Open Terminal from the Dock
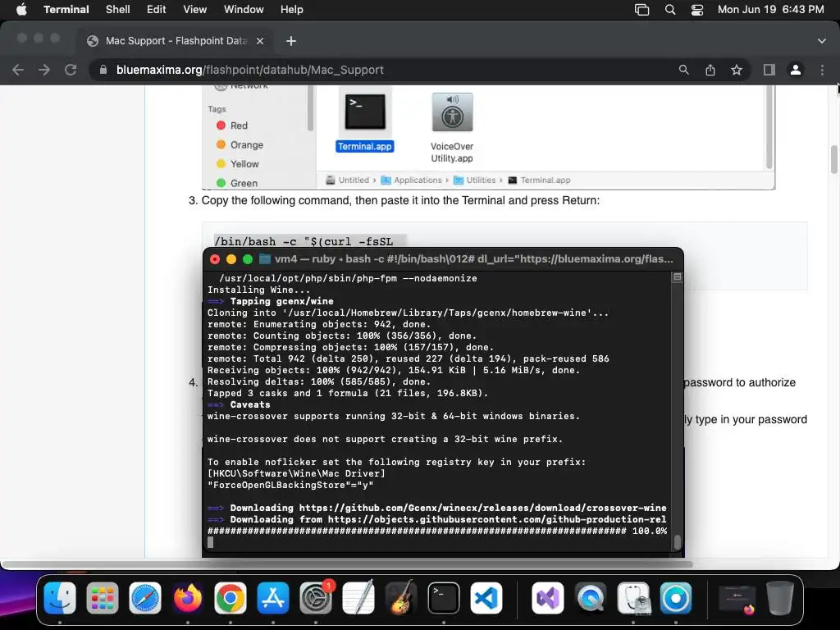 444,598
